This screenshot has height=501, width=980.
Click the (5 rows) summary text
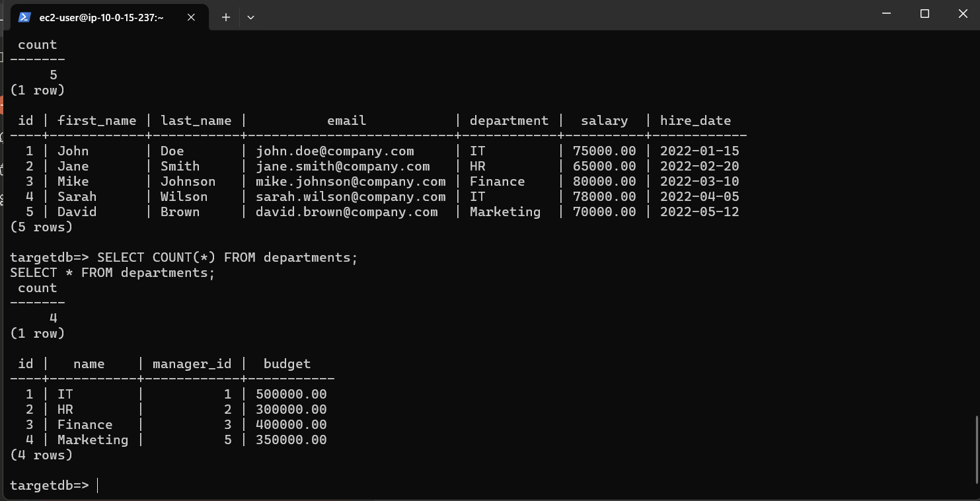41,227
